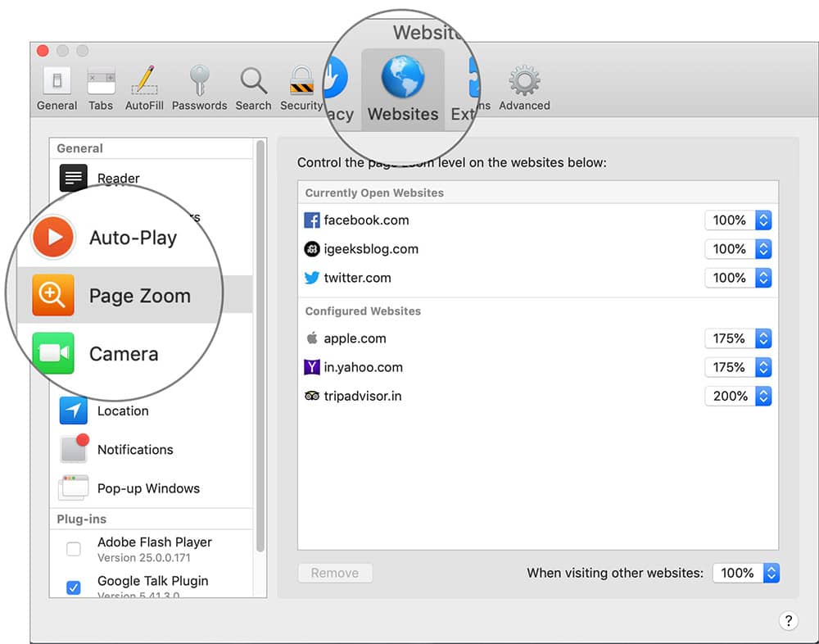819x644 pixels.
Task: Click the Security preferences icon
Action: (x=301, y=86)
